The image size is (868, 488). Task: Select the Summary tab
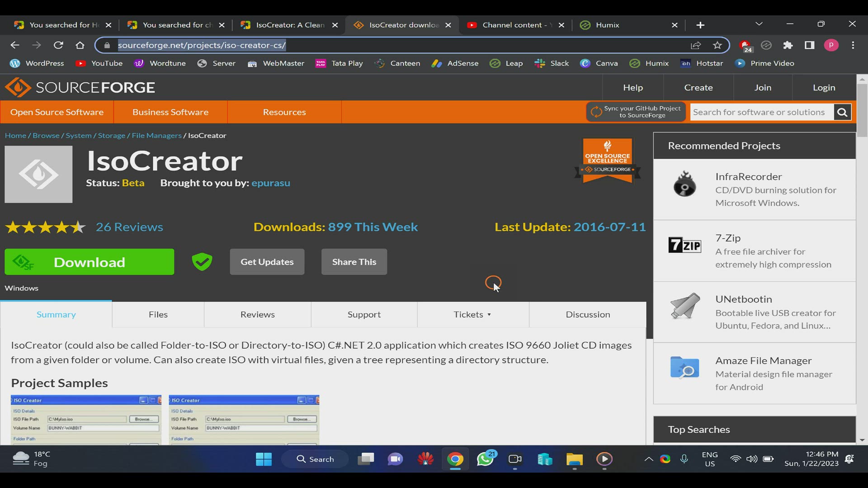[56, 314]
